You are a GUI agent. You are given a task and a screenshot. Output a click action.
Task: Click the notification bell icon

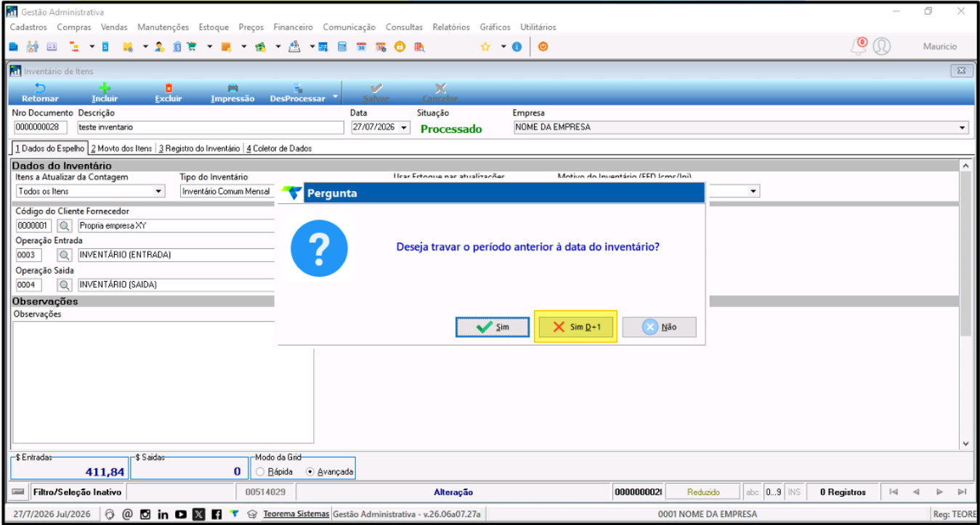tap(859, 46)
